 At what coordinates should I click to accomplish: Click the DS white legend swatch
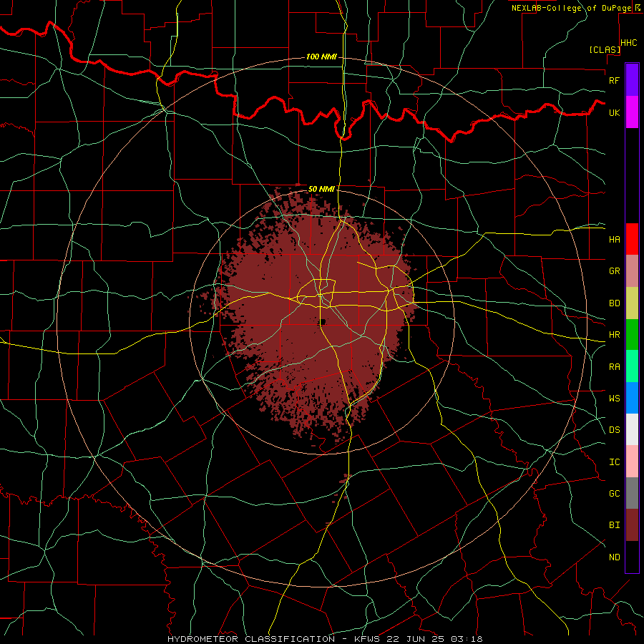pyautogui.click(x=632, y=429)
